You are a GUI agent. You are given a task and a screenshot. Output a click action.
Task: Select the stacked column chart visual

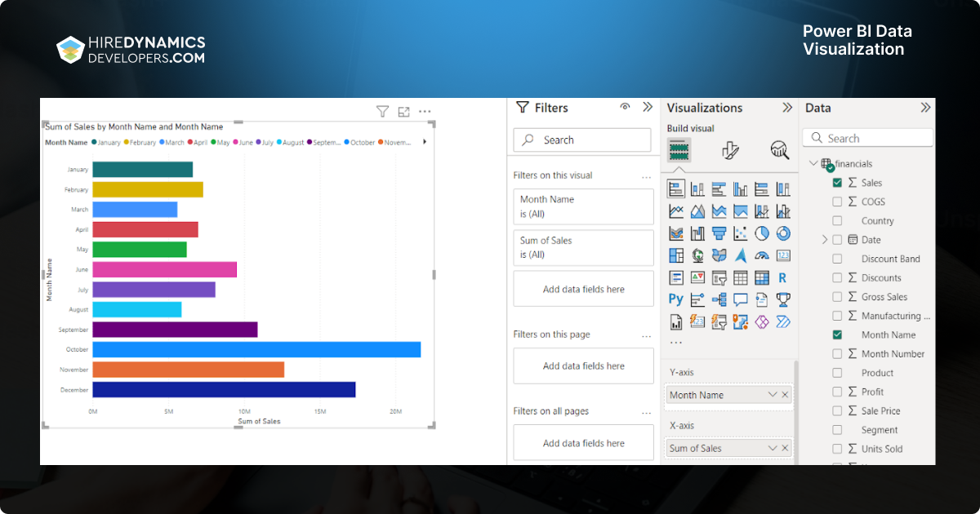(x=697, y=189)
